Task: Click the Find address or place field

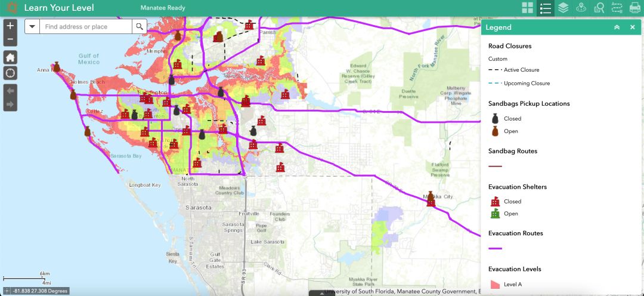Action: click(x=86, y=27)
